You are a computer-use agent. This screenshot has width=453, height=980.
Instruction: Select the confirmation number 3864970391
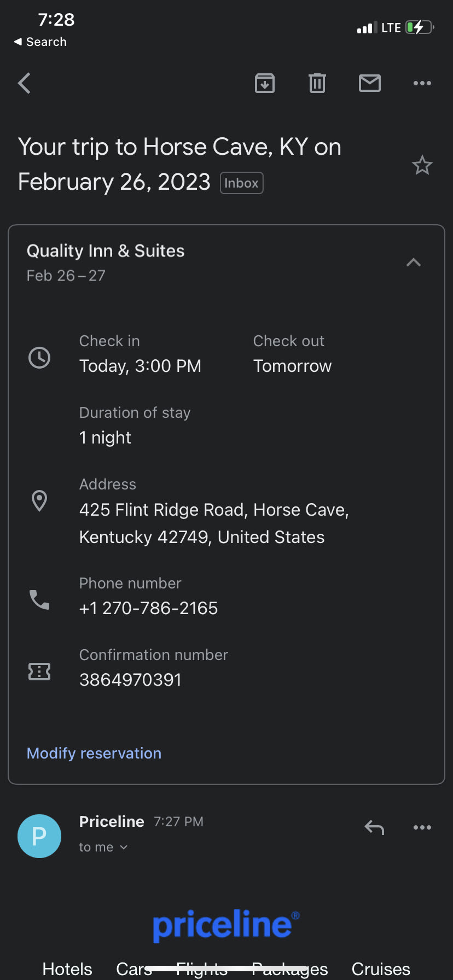click(130, 680)
